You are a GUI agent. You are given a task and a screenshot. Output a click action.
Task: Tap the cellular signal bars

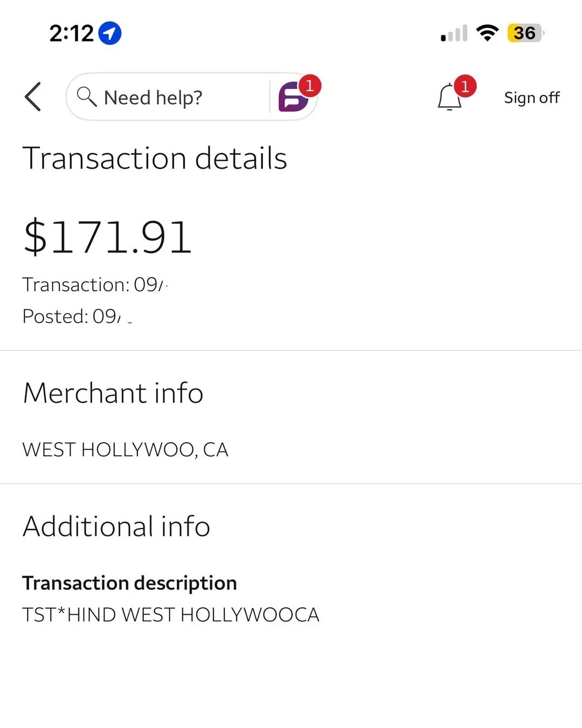click(x=454, y=34)
